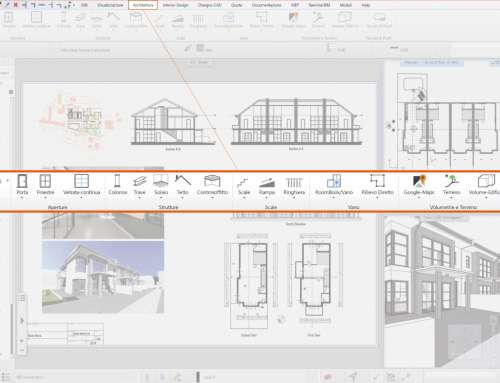The width and height of the screenshot is (500, 383).
Task: Expand the dropdown arrow under Scale icon
Action: (244, 198)
